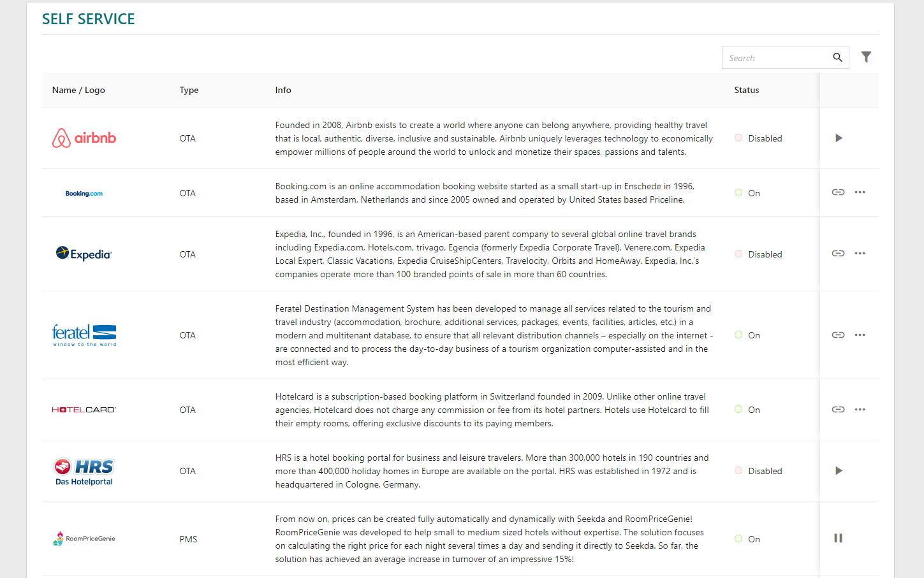The image size is (924, 578).
Task: Click the SELF SERVICE page heading
Action: coord(89,19)
